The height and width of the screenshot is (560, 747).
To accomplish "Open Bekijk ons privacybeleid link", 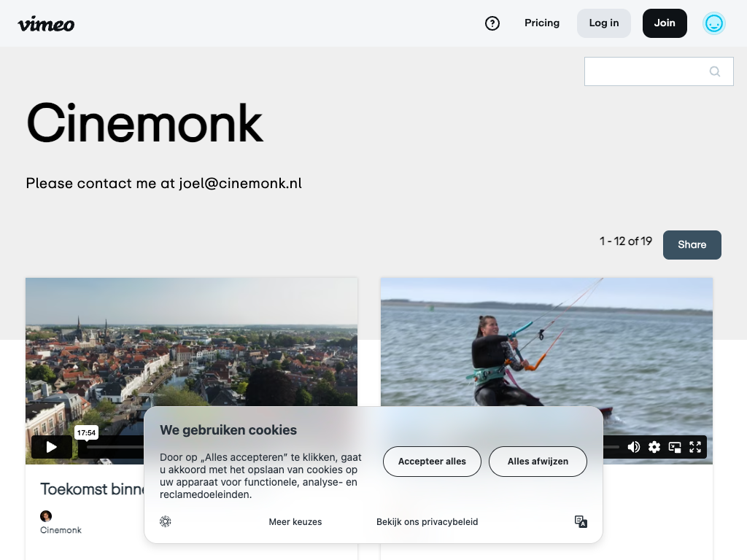I will [427, 522].
